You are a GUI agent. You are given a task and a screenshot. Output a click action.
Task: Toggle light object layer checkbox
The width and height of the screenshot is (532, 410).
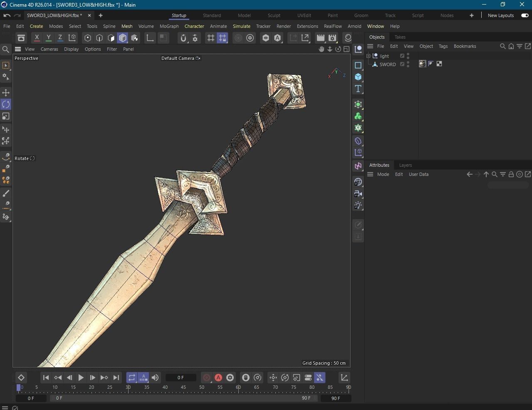[402, 56]
